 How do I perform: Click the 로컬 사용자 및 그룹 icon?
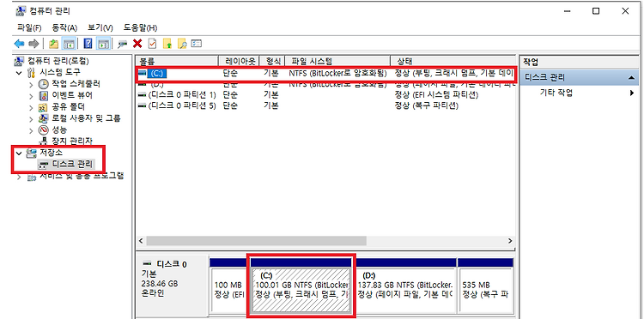(x=44, y=118)
